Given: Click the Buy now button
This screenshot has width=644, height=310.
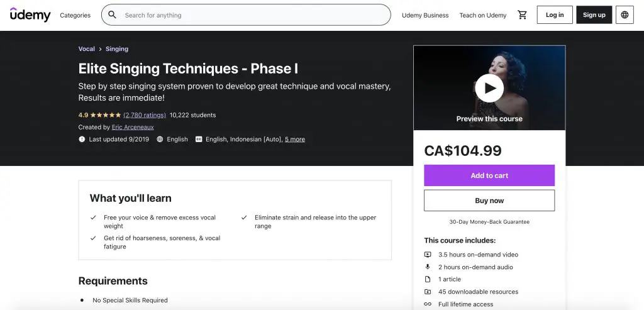Looking at the screenshot, I should [489, 201].
